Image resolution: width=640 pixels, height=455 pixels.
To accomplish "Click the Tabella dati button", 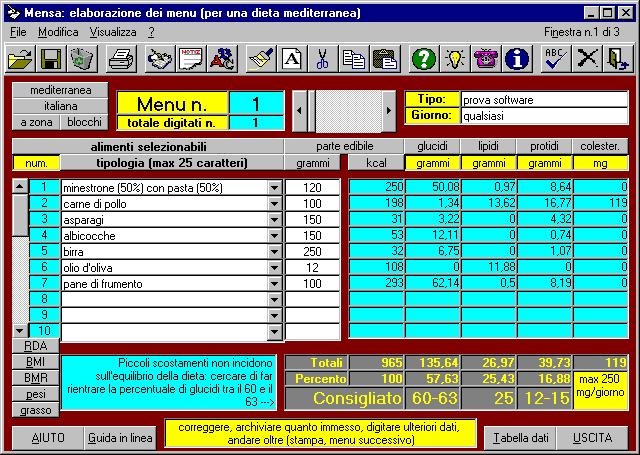I will pos(515,438).
